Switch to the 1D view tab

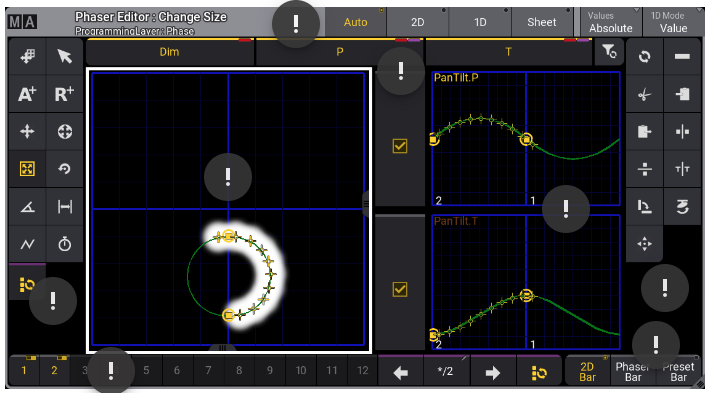(480, 22)
